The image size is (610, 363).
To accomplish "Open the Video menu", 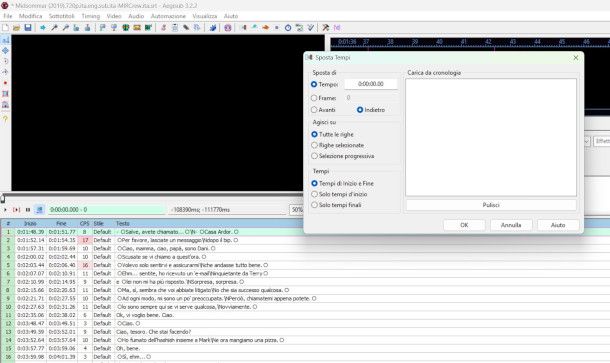I will point(114,16).
